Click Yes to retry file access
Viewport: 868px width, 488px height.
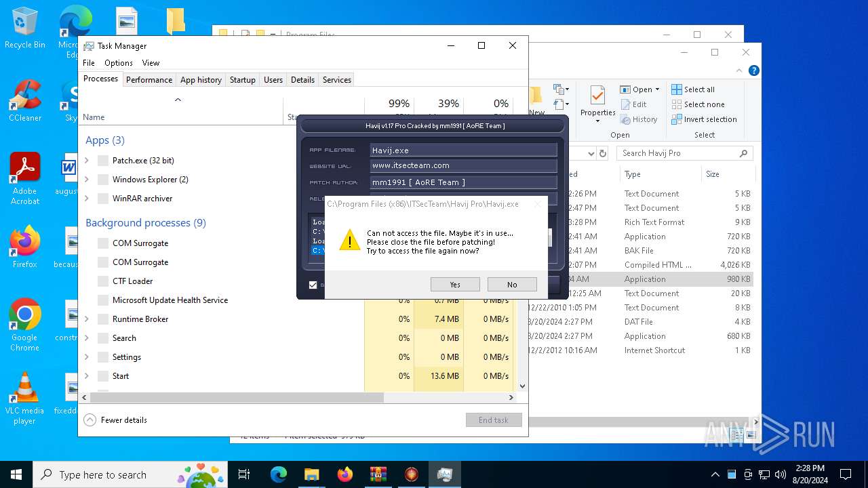(x=455, y=285)
